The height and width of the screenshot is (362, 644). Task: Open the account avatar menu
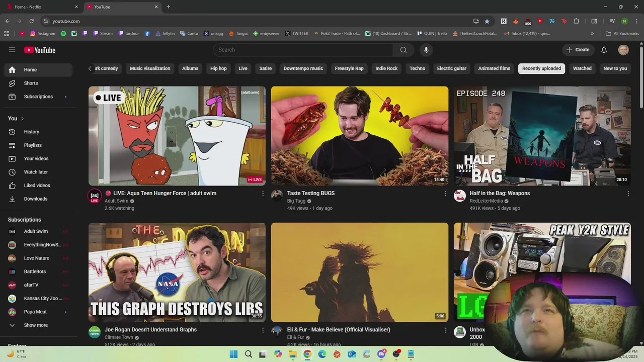(x=623, y=50)
